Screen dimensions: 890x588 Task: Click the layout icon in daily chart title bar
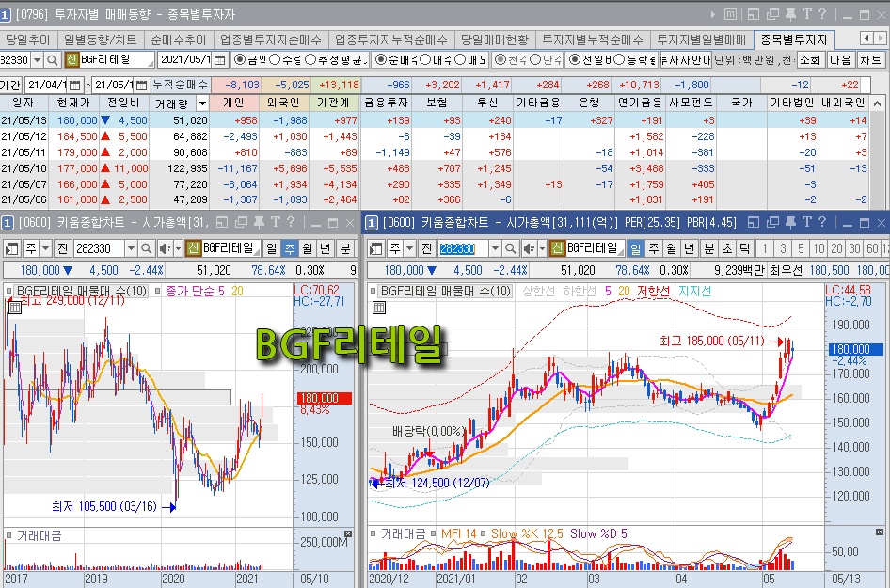(x=754, y=222)
